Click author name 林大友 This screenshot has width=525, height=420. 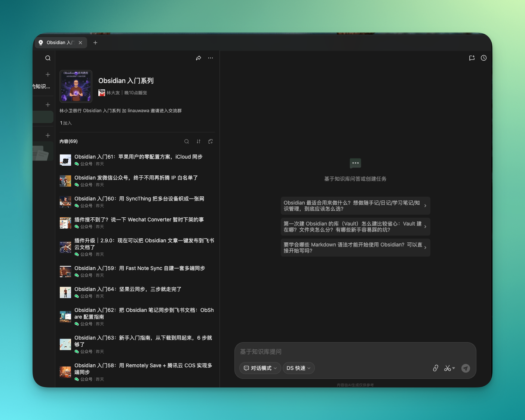(113, 93)
